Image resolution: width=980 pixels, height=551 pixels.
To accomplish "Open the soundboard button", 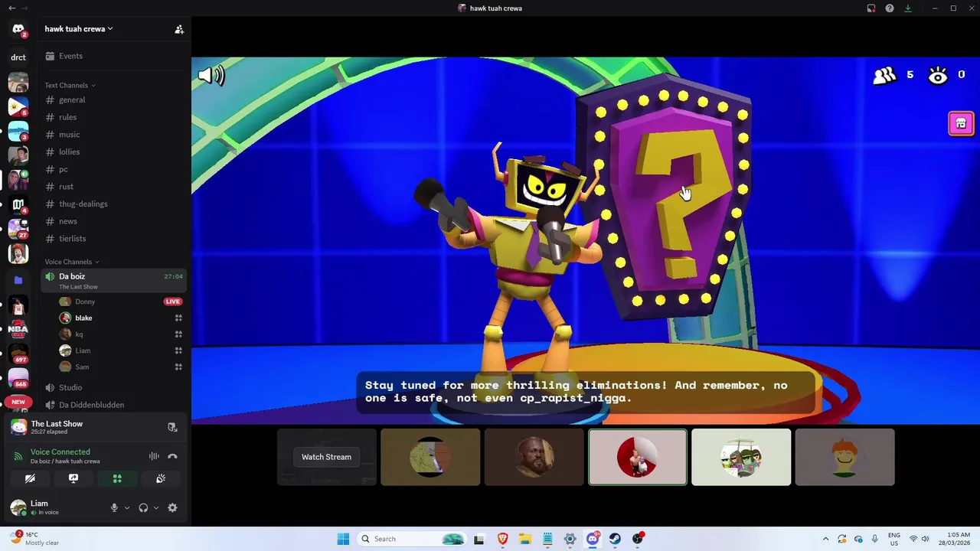I will (161, 478).
